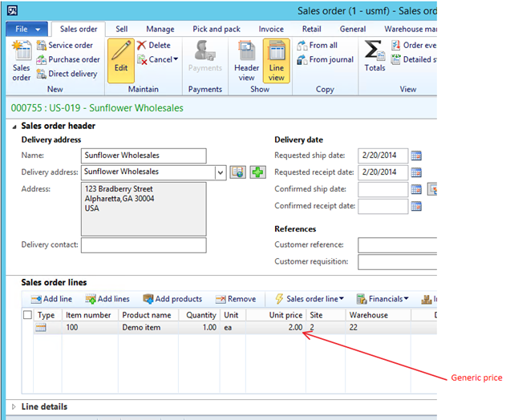Expand the Line details section

point(14,406)
